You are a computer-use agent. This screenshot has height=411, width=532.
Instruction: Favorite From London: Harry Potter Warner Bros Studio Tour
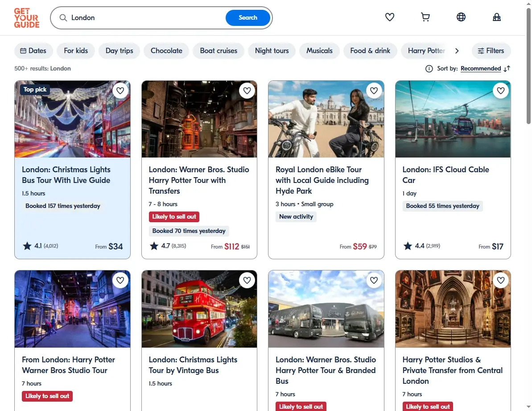[120, 280]
